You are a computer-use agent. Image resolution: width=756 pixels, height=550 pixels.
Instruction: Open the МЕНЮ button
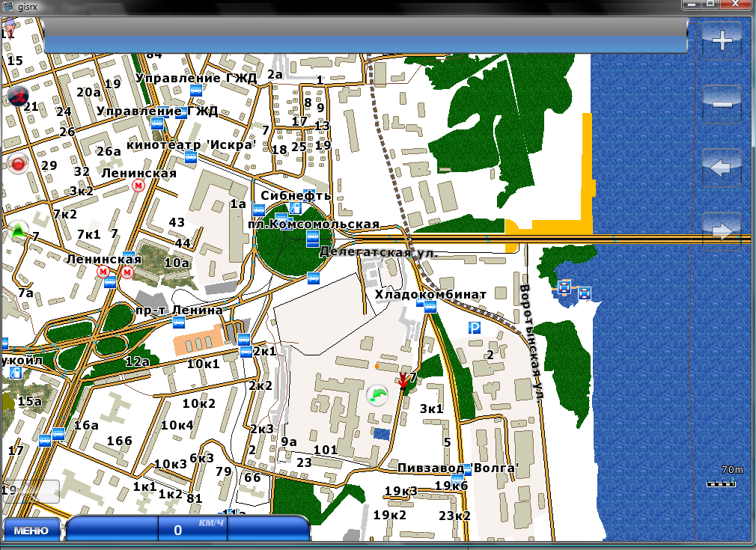31,531
